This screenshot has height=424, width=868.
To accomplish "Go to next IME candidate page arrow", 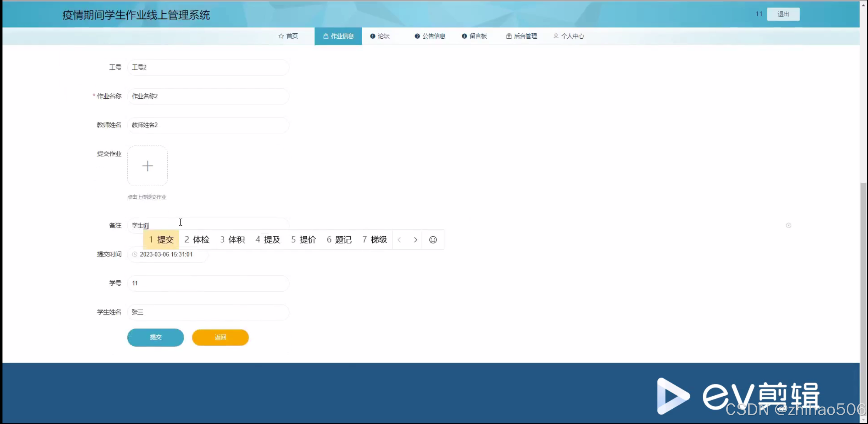I will (x=415, y=240).
